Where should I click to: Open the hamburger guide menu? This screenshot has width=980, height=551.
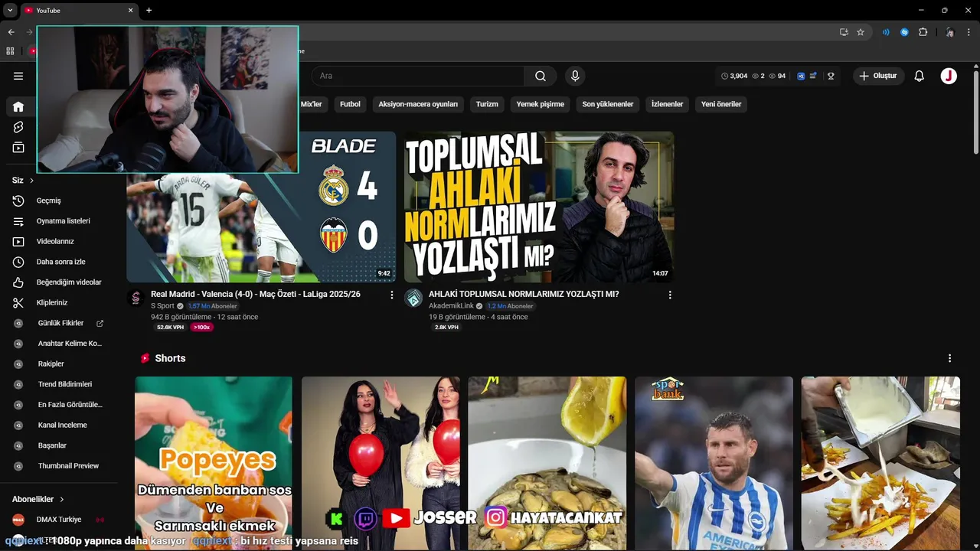click(x=18, y=76)
